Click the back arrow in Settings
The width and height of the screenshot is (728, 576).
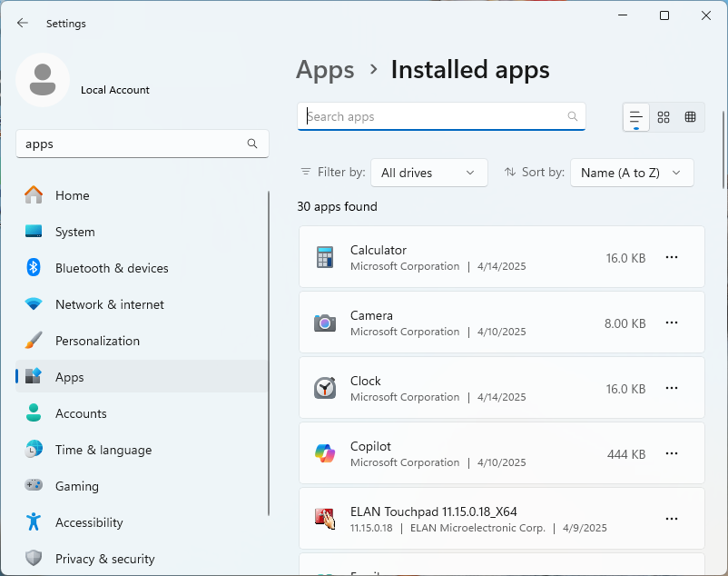pos(23,24)
